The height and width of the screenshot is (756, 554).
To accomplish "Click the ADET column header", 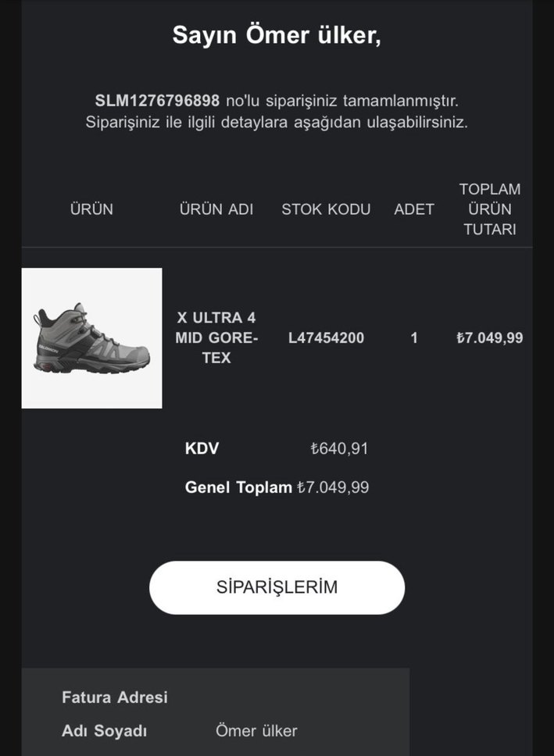I will point(414,209).
